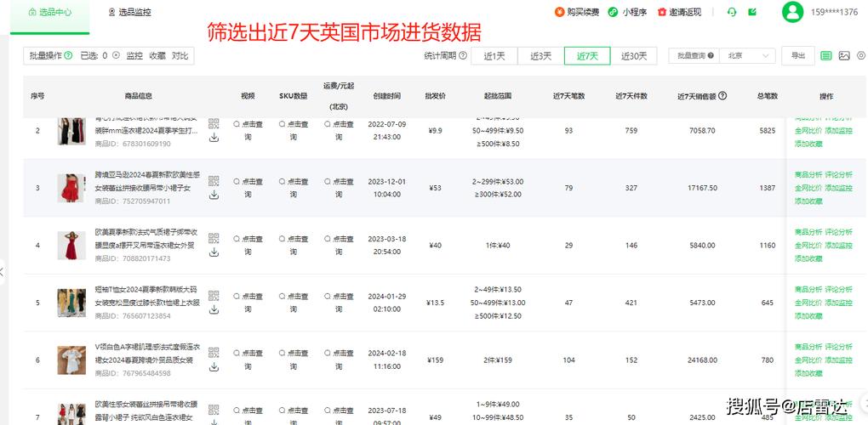Click the help icon on 批量查询
The width and height of the screenshot is (868, 425).
(x=711, y=55)
